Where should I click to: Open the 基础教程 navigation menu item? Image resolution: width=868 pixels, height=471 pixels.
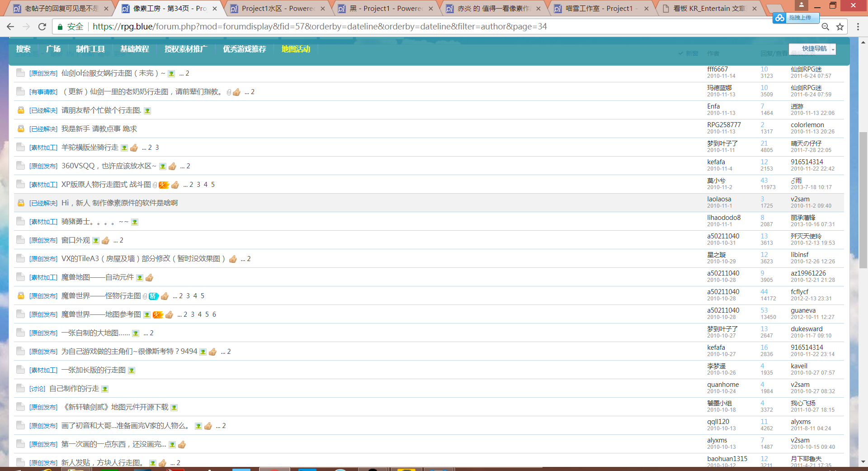[135, 49]
